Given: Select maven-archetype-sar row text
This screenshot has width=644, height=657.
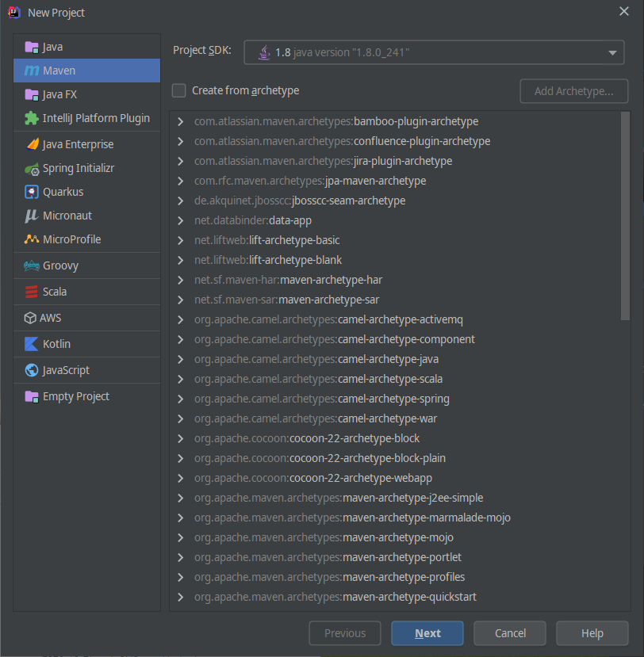Looking at the screenshot, I should point(286,300).
